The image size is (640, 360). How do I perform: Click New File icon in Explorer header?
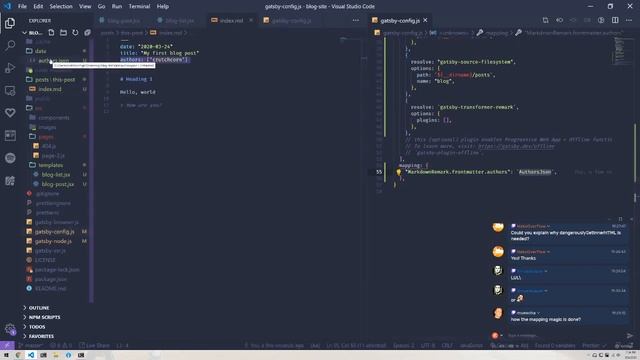coord(51,32)
